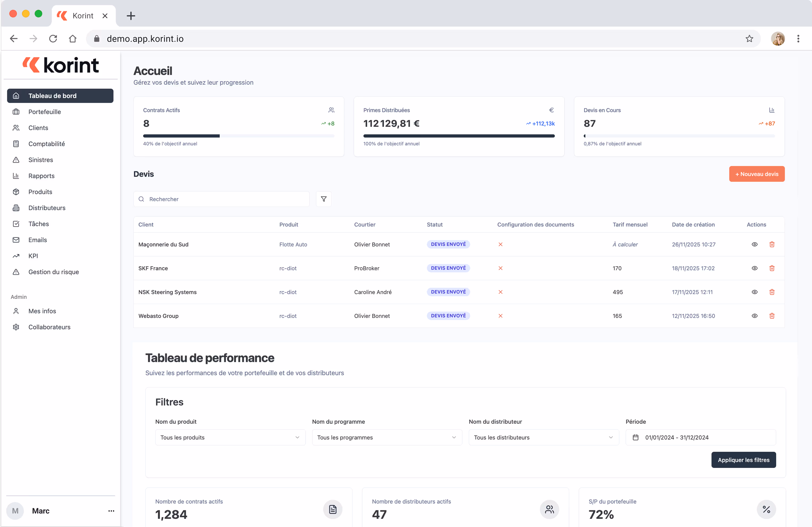This screenshot has height=527, width=812.
Task: Click the Produits box icon in sidebar
Action: tap(16, 192)
